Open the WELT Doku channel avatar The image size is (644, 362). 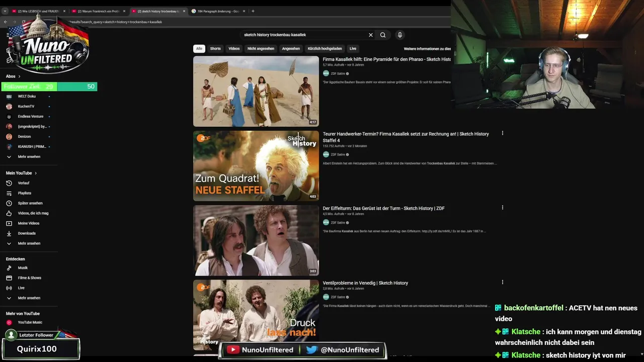9,96
